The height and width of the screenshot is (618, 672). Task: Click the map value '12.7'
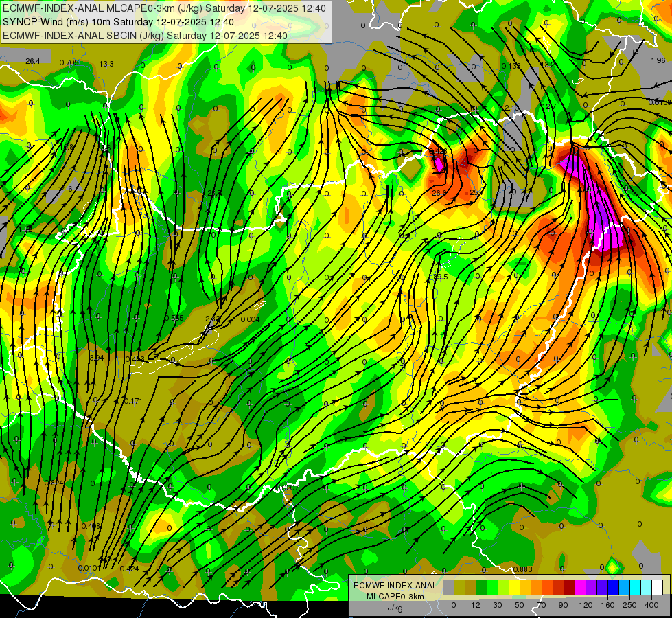[x=549, y=106]
